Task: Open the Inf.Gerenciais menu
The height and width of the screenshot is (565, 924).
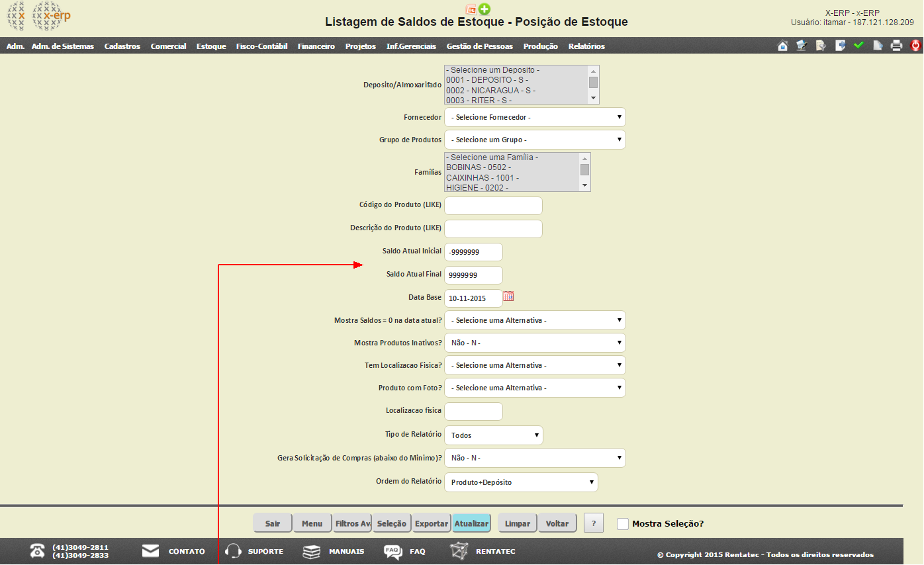Action: [x=411, y=46]
